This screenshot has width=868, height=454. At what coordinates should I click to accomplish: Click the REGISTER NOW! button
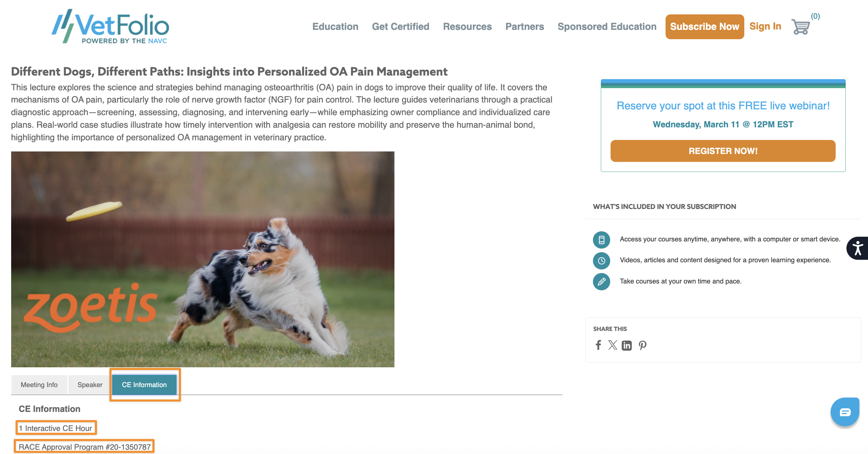pyautogui.click(x=723, y=151)
